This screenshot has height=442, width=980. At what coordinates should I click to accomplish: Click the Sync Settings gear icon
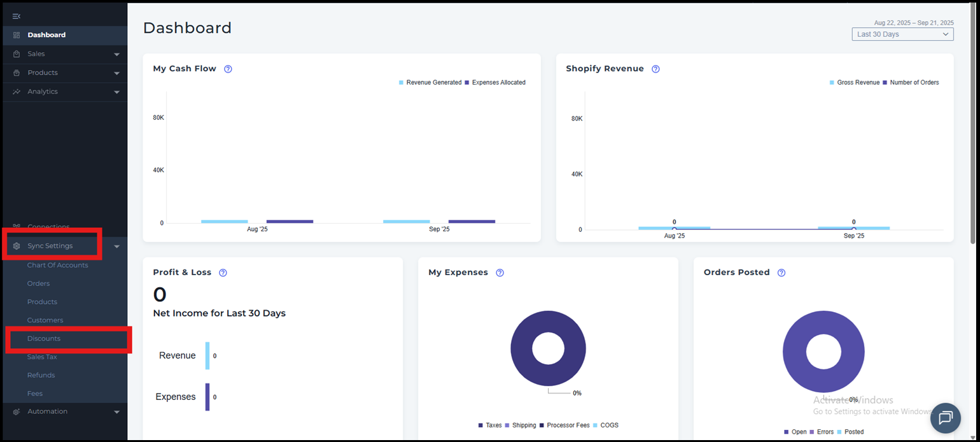pos(17,246)
